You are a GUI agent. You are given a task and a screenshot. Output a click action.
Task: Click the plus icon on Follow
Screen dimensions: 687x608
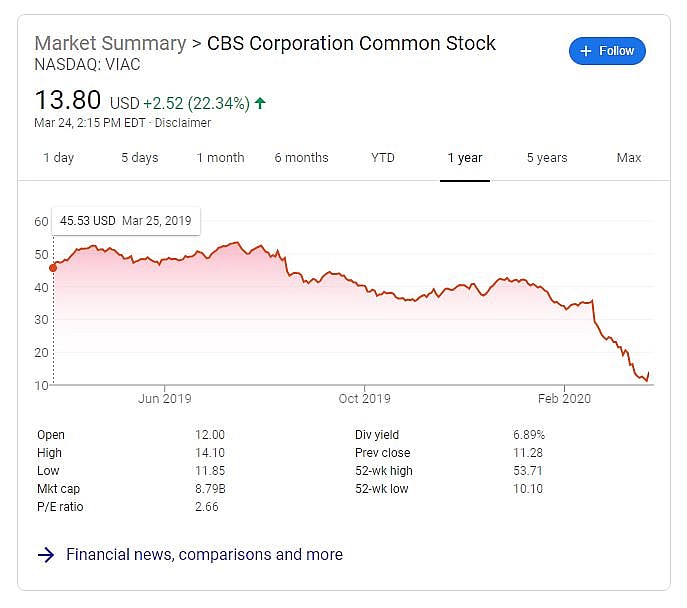coord(586,51)
